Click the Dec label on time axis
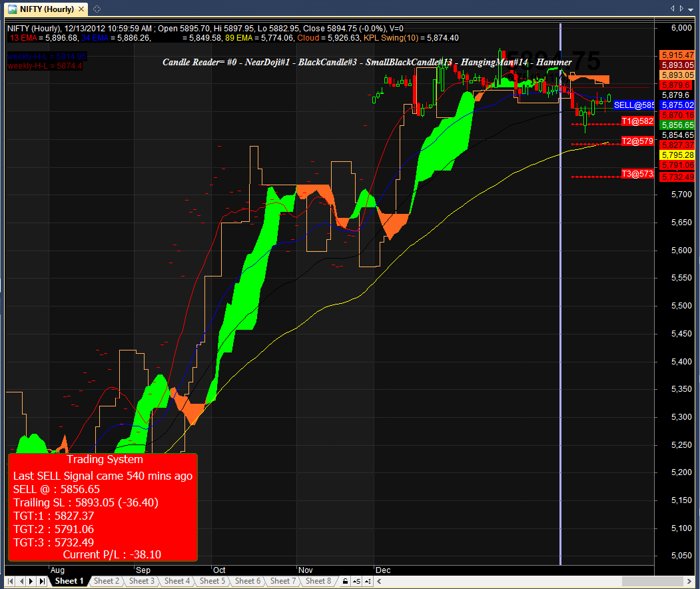The height and width of the screenshot is (589, 700). [x=383, y=570]
